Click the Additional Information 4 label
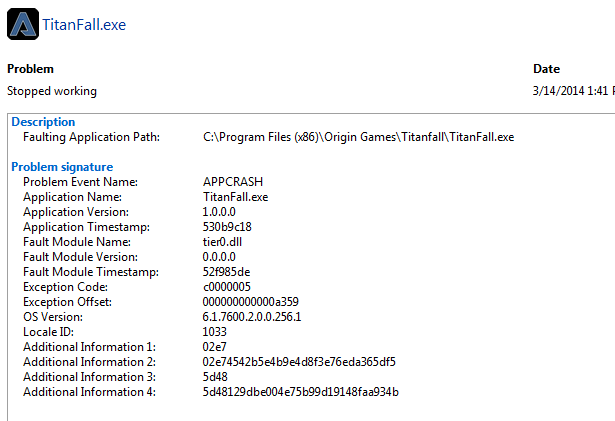Image resolution: width=615 pixels, height=421 pixels. (x=89, y=392)
